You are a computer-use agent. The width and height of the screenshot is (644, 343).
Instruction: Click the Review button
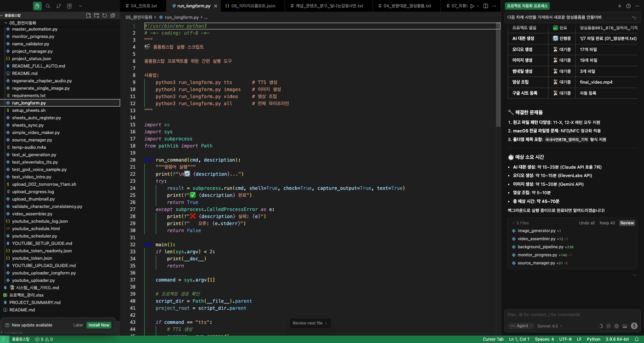[627, 223]
